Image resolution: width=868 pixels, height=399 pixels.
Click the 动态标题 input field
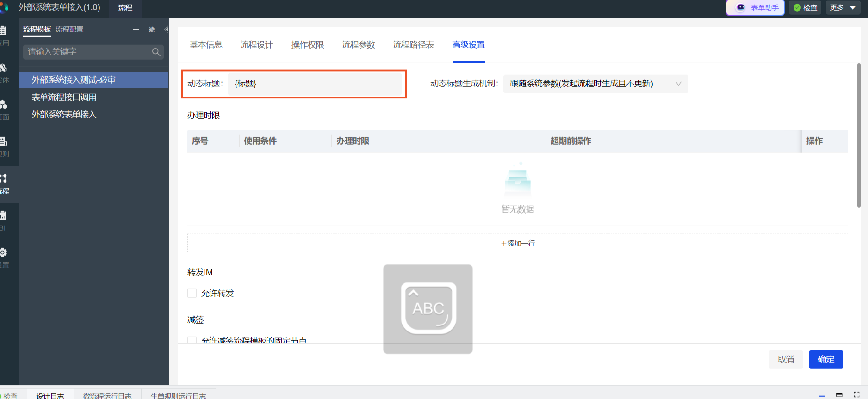point(315,84)
